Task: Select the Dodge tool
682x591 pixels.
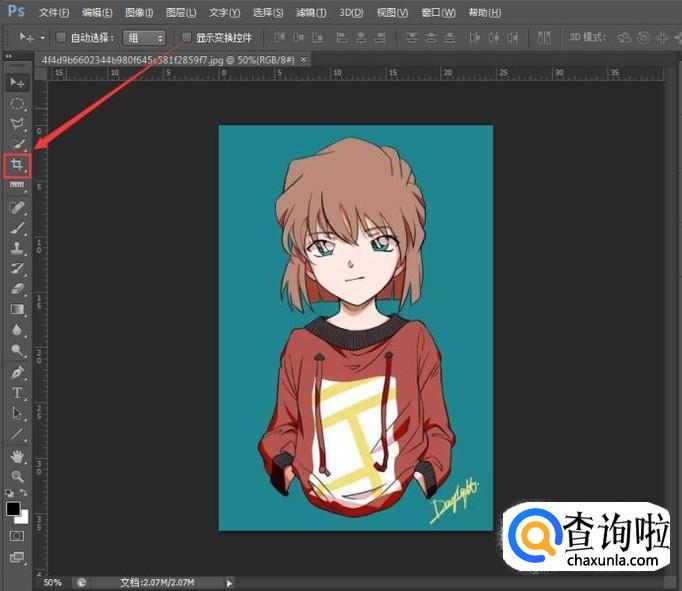Action: click(17, 350)
